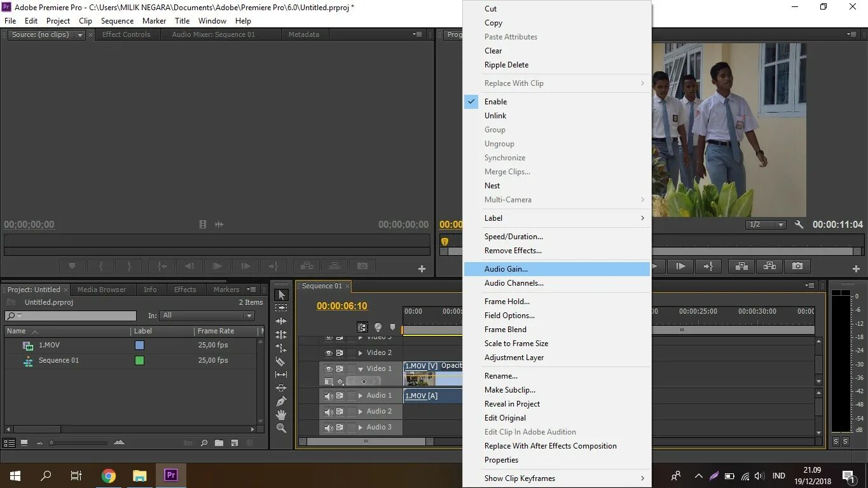This screenshot has height=488, width=868.
Task: Select the Rolling Edit tool
Action: 281,335
